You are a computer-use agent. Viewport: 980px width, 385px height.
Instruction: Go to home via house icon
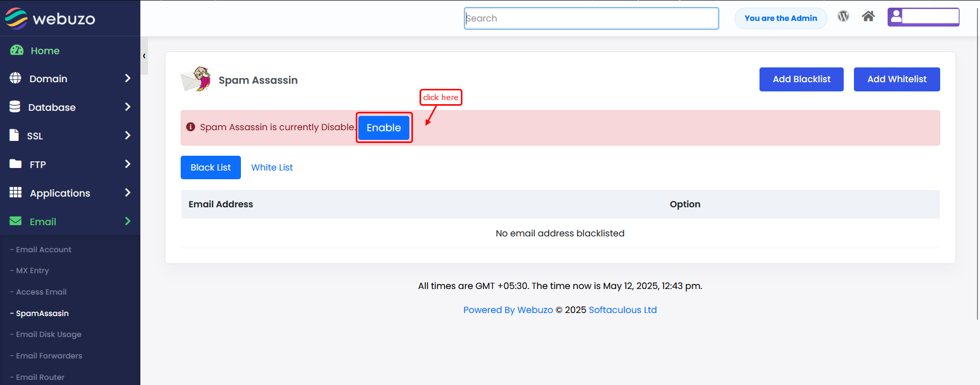coord(868,16)
